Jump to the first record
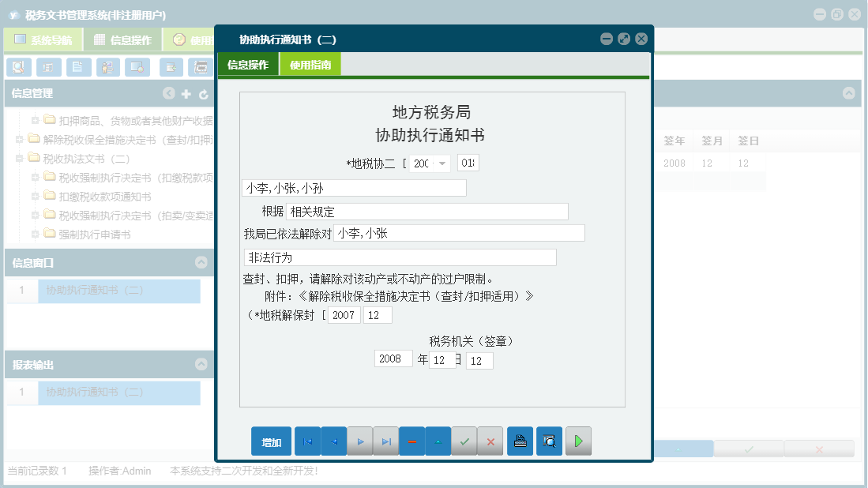Screen dimensions: 868x488 [x=307, y=441]
